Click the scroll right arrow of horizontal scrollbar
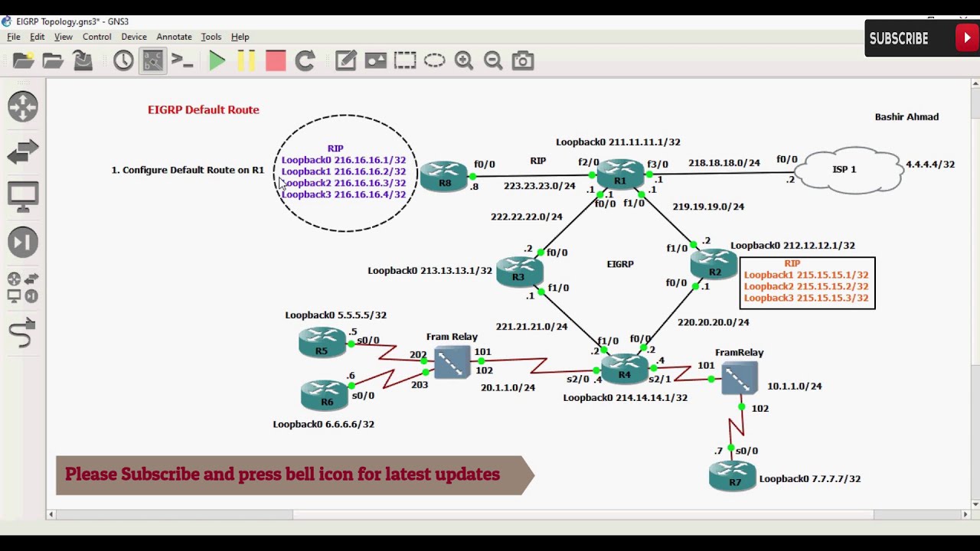Viewport: 980px width, 551px height. click(965, 515)
